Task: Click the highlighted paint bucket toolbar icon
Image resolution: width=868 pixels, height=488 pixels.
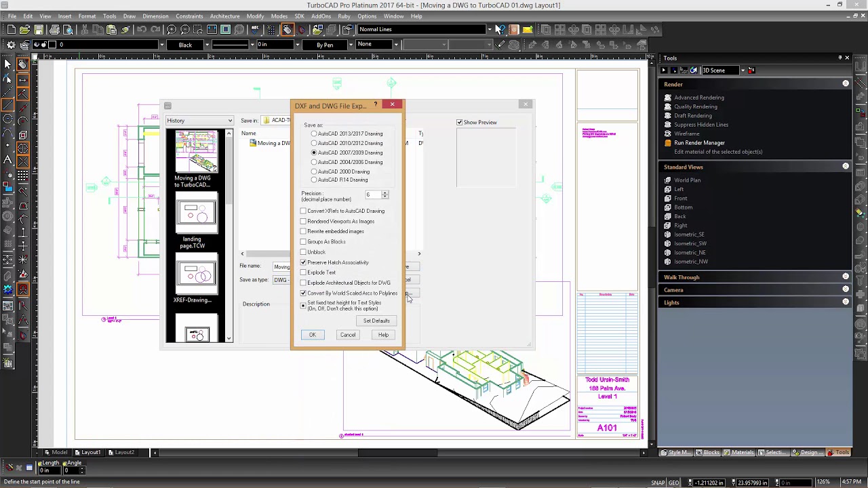Action: pyautogui.click(x=287, y=29)
